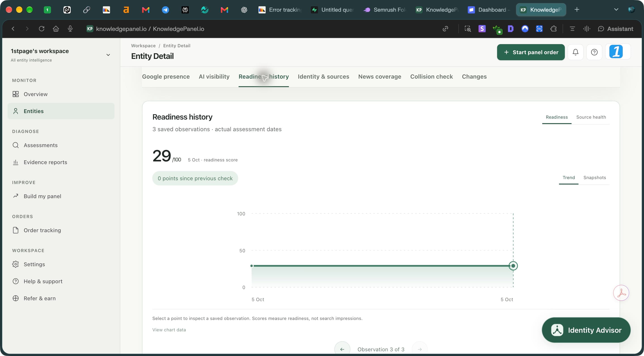
Task: Switch to Collision check tab
Action: pos(431,77)
